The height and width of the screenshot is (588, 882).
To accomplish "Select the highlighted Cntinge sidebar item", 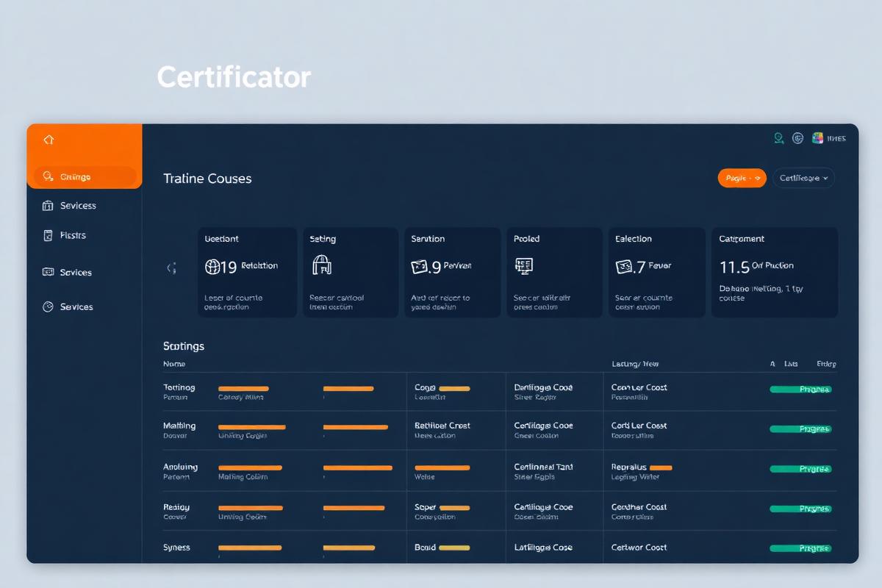I will 85,176.
